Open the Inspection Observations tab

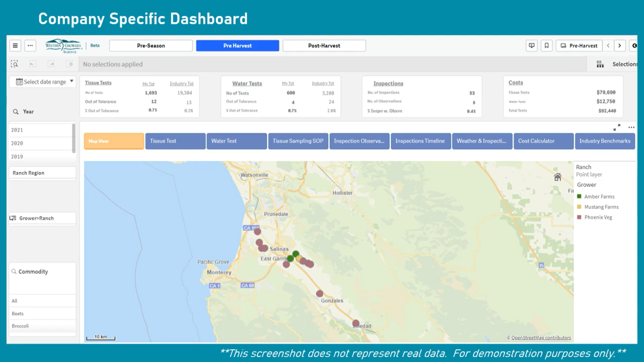[359, 141]
